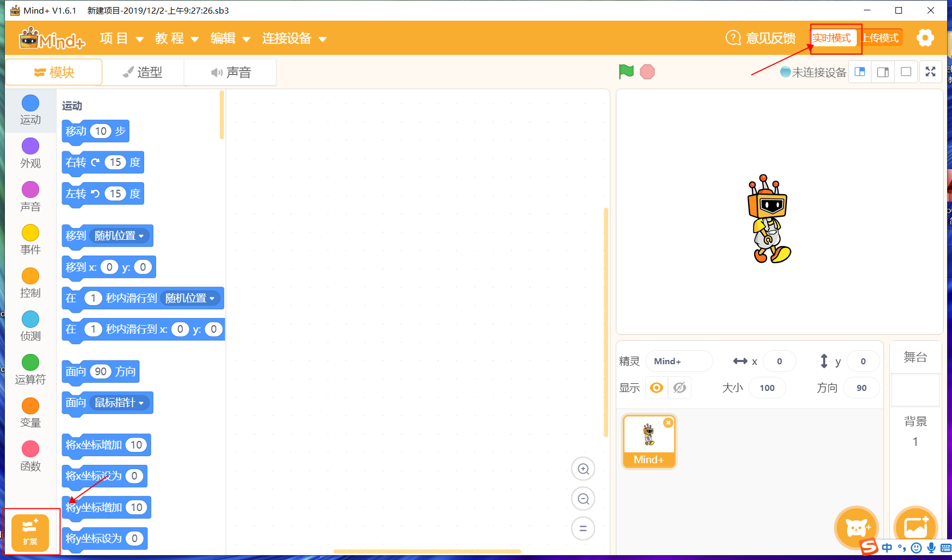Select the 运动 motion category circle
Viewport: 952px width, 560px height.
point(30,103)
